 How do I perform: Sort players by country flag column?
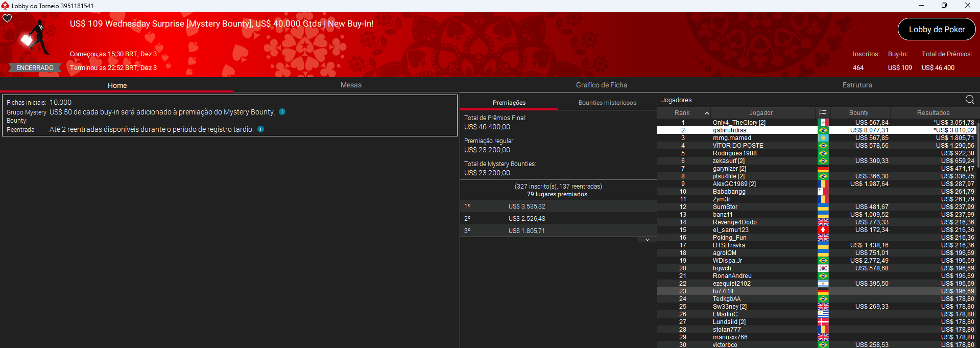point(823,113)
